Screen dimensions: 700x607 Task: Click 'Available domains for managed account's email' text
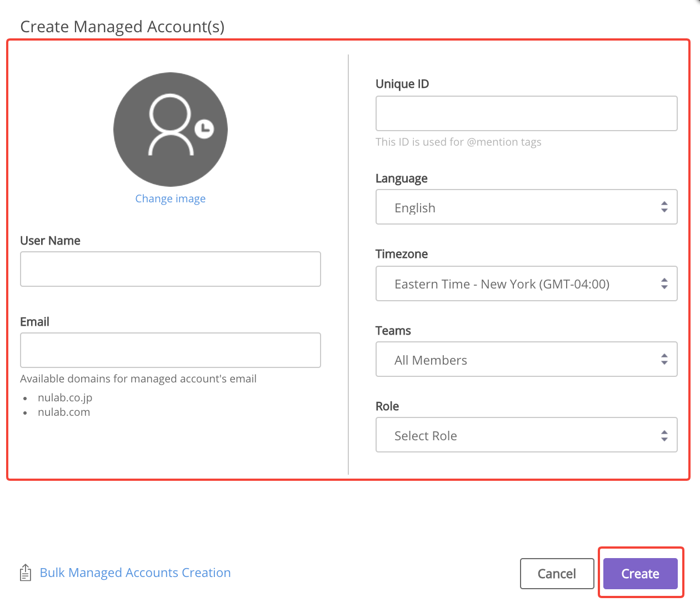click(138, 379)
